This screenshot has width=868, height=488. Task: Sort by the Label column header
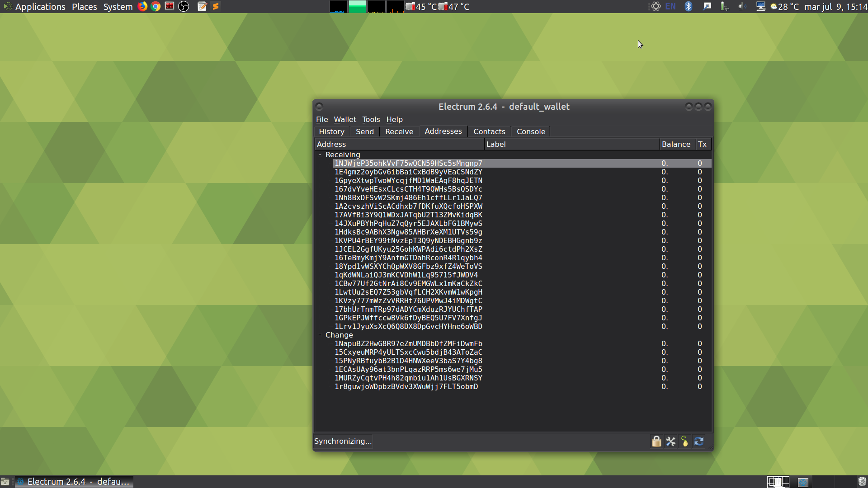(572, 144)
